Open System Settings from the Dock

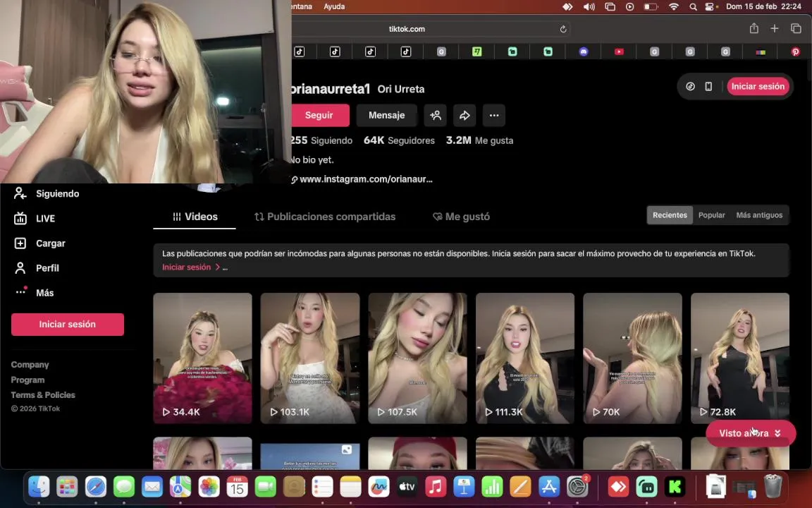coord(577,487)
